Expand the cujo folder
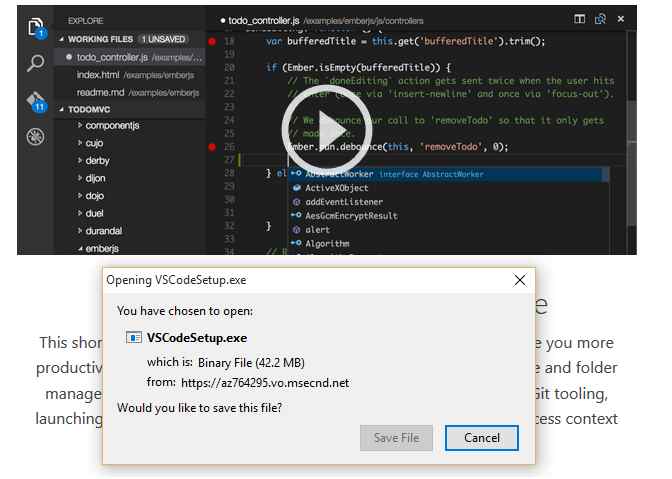Screen dimensions: 672x479 [x=80, y=143]
